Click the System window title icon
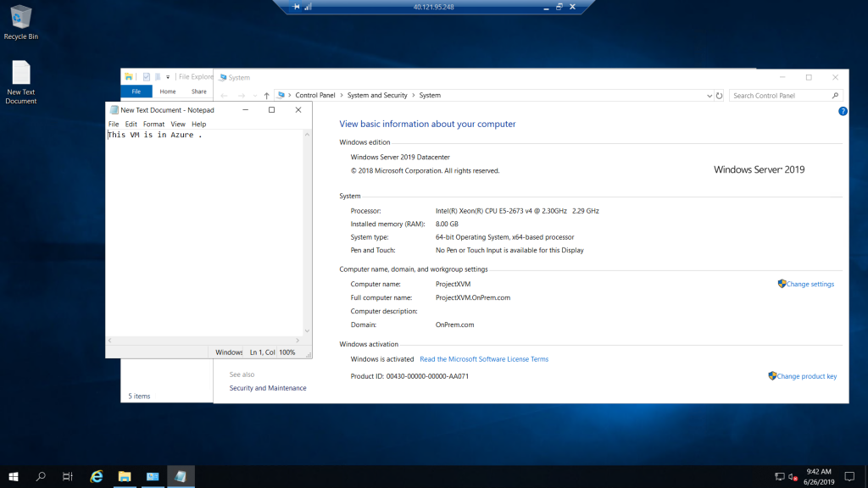Screen dimensions: 868x488 [223, 77]
